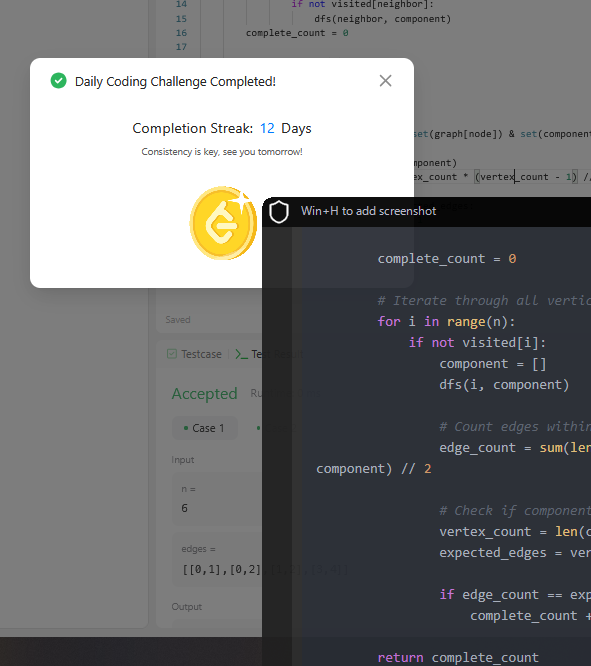Click 'Win+H to add screenshot' hint
Viewport: 591px width, 666px height.
368,211
